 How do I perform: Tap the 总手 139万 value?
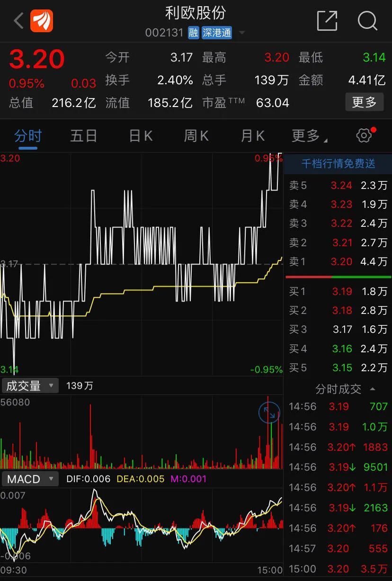(x=271, y=80)
